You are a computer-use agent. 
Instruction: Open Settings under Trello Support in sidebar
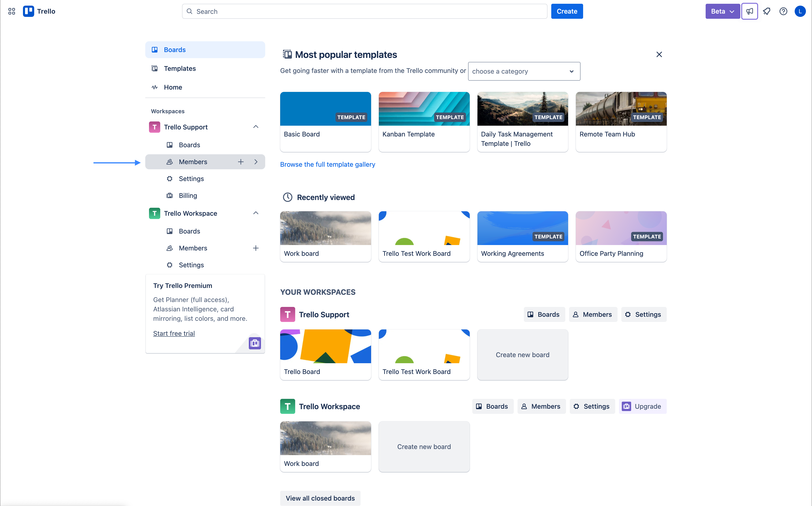pyautogui.click(x=205, y=179)
